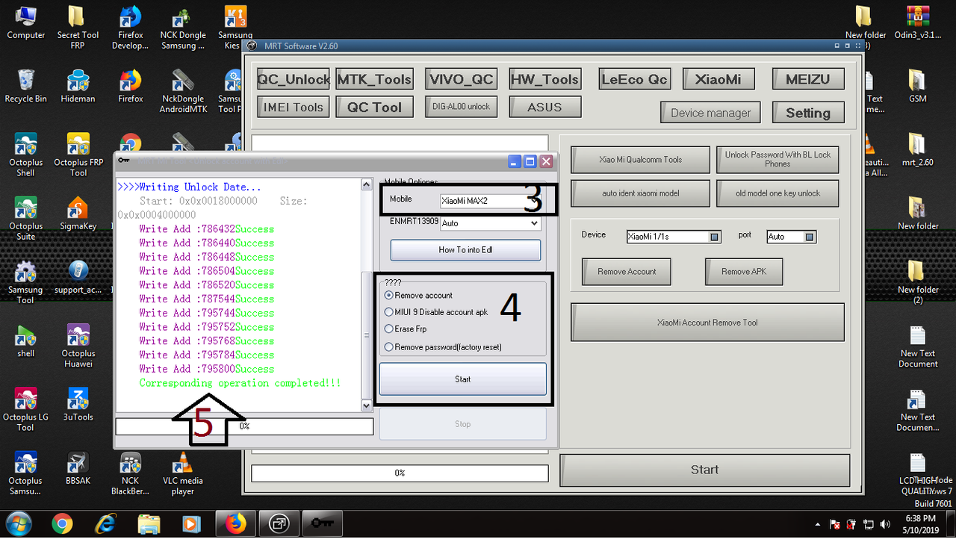Open VLC media player shortcut
The width and height of the screenshot is (956, 560).
[x=183, y=473]
